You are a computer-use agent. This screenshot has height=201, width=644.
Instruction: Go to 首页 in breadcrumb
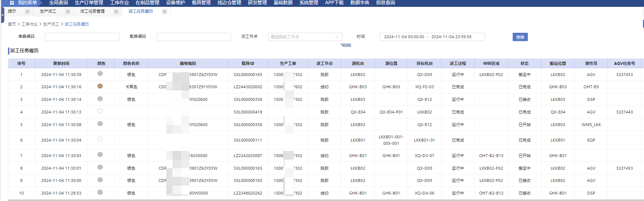[x=12, y=24]
